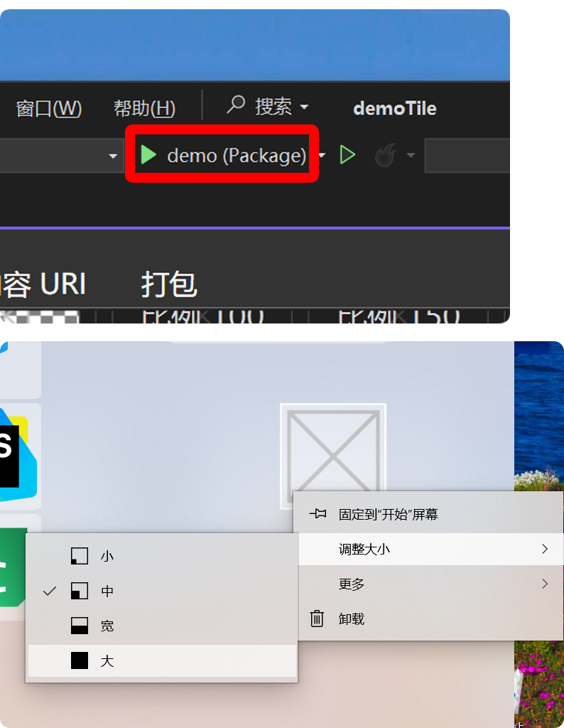Expand the 搜索 dropdown arrow

(x=304, y=107)
